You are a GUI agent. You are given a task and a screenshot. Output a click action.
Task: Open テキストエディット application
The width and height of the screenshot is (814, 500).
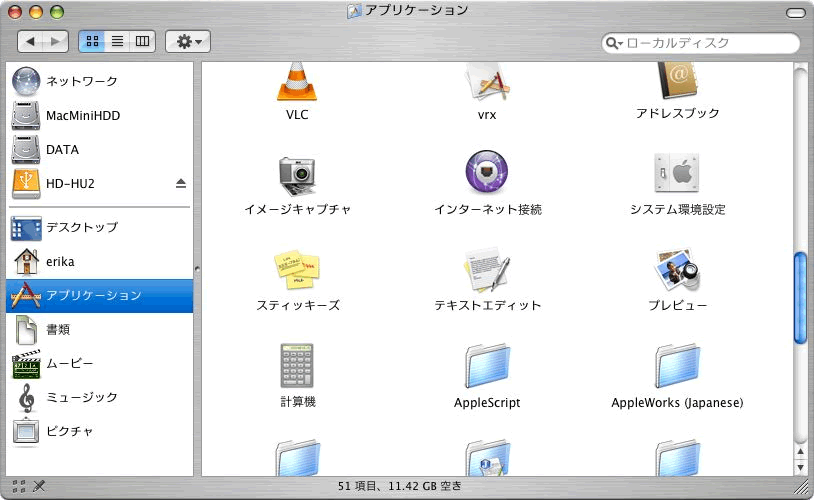click(487, 269)
